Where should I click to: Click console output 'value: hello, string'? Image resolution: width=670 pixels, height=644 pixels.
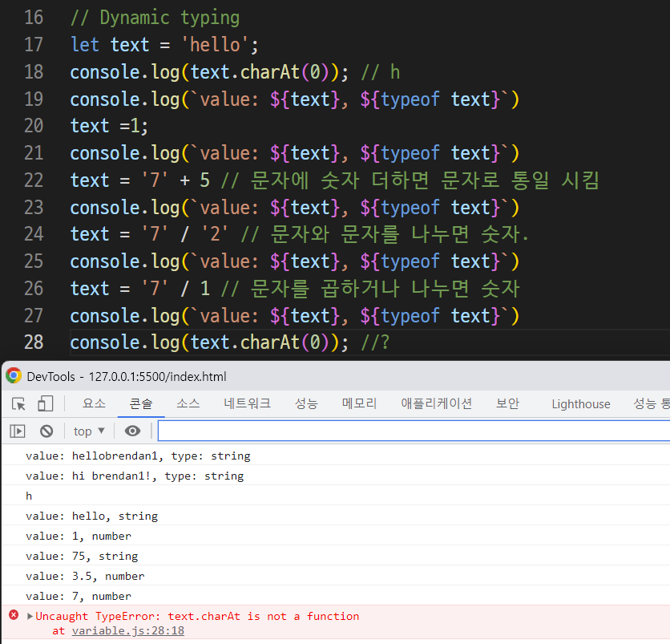91,516
